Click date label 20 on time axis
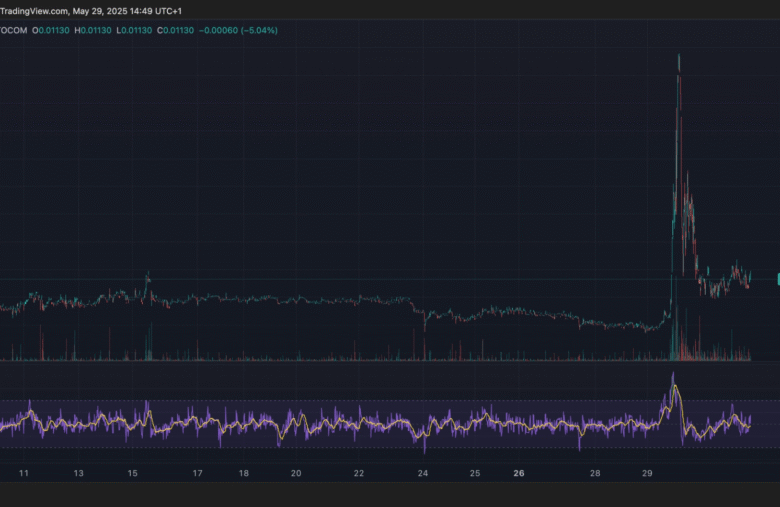Screen dimensions: 780x507 [x=296, y=473]
